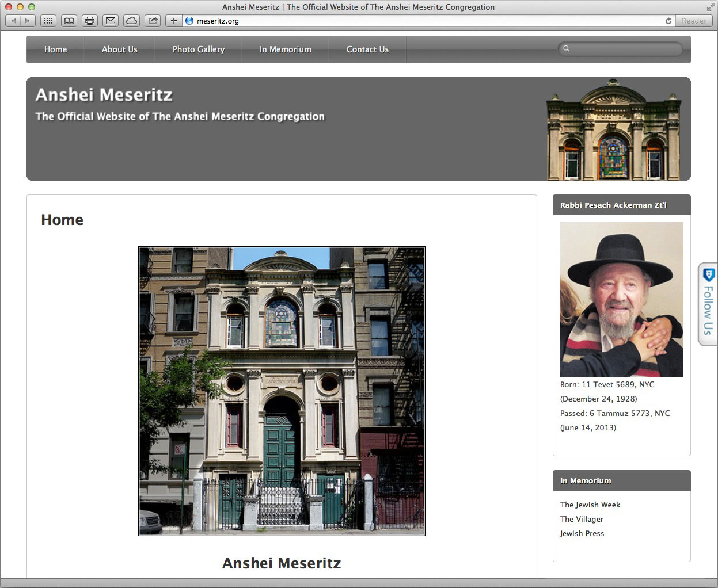Open The Jewish Week link
718x588 pixels.
[590, 505]
